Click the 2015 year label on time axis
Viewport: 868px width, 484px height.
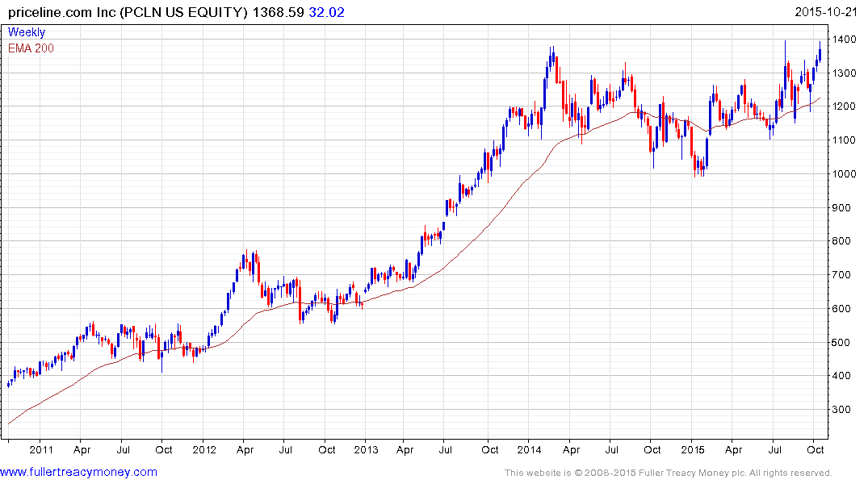click(x=693, y=449)
